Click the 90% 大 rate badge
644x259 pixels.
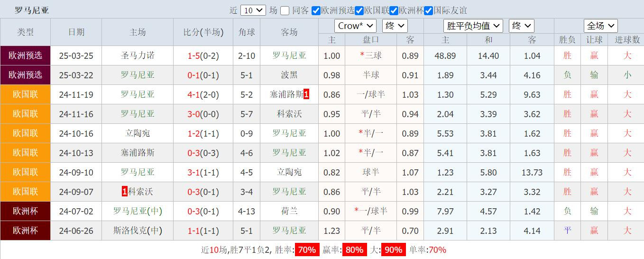click(394, 250)
